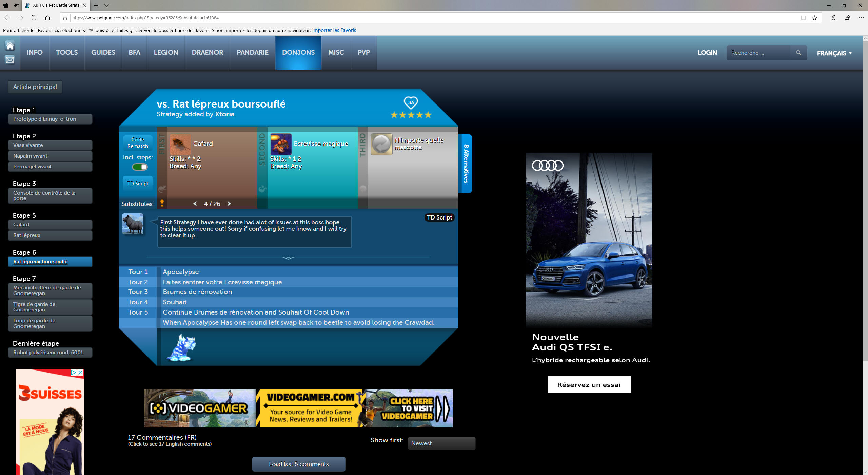
Task: Click Réservez un essai on Audi ad
Action: [589, 385]
